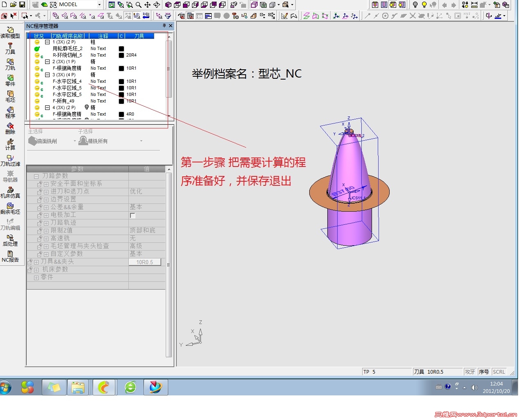Select the 刀轨 (toolpath) sidebar icon
525x420 pixels.
[10, 64]
